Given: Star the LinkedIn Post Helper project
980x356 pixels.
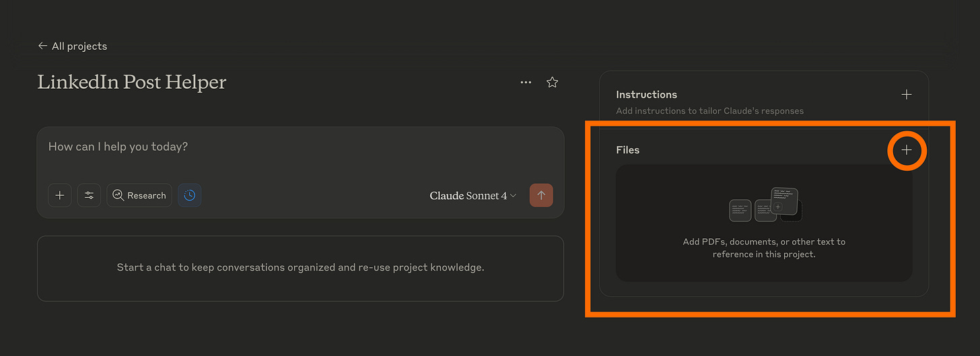Looking at the screenshot, I should tap(553, 83).
